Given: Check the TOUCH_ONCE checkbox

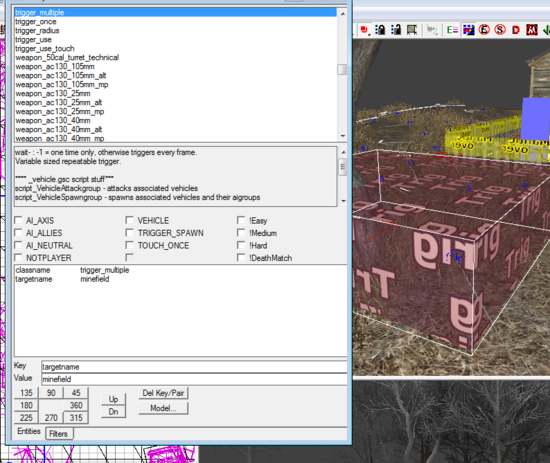Looking at the screenshot, I should (129, 245).
